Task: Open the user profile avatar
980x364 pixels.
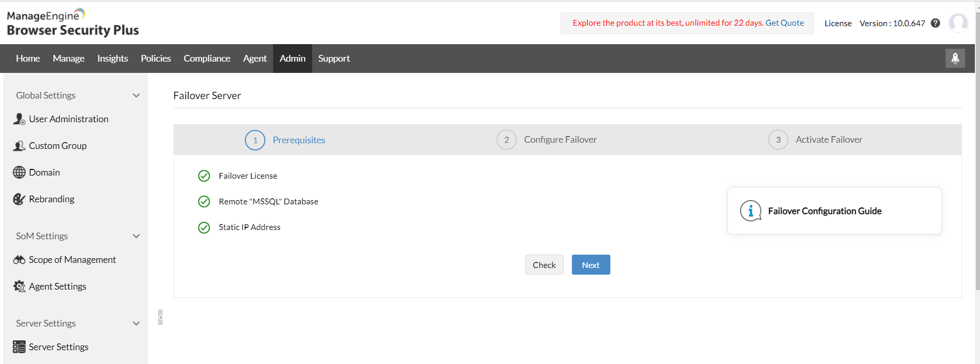Action: pos(958,23)
